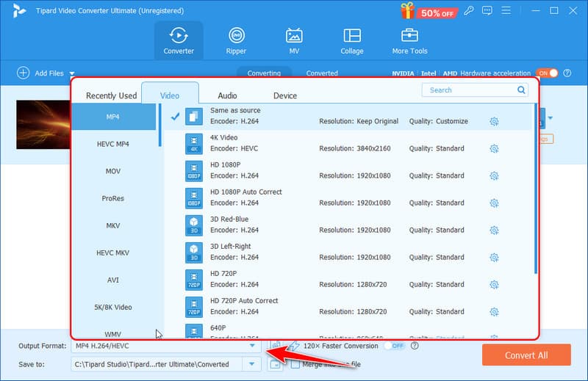This screenshot has height=381, width=588.
Task: Click the Same as source preset icon
Action: click(194, 117)
